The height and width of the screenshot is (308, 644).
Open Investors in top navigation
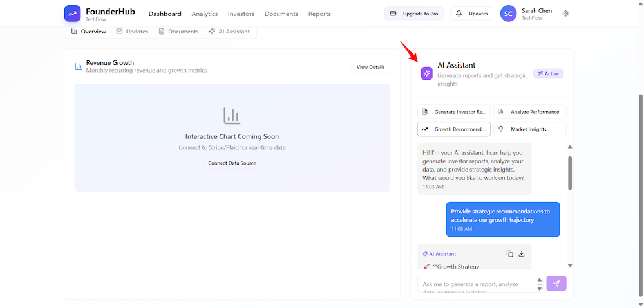click(241, 14)
